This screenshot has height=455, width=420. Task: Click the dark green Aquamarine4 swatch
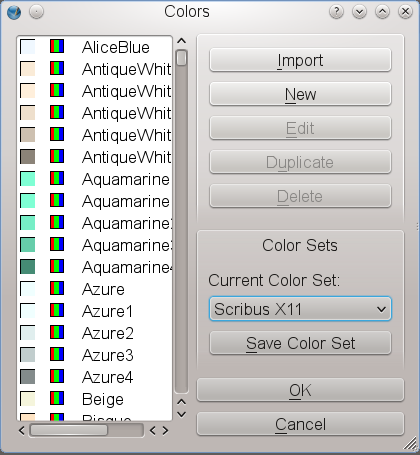[x=27, y=267]
